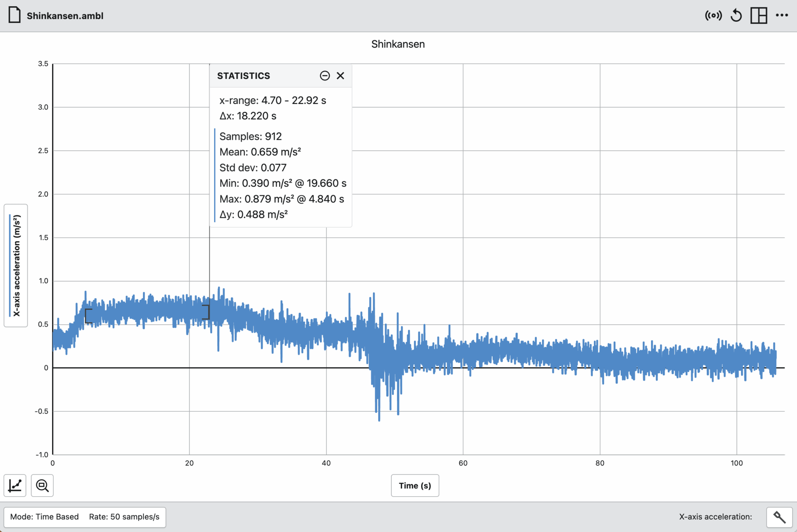Open the more options ellipsis menu

pyautogui.click(x=782, y=16)
